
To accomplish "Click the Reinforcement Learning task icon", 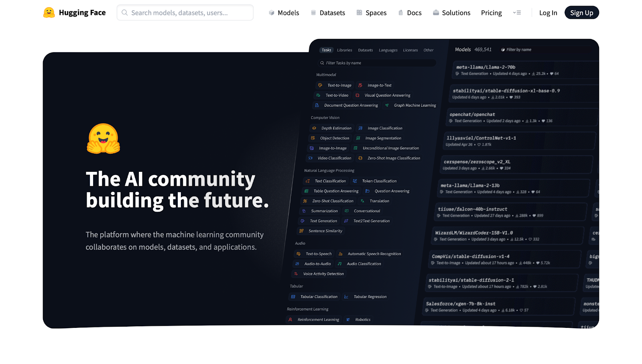I will pyautogui.click(x=291, y=319).
